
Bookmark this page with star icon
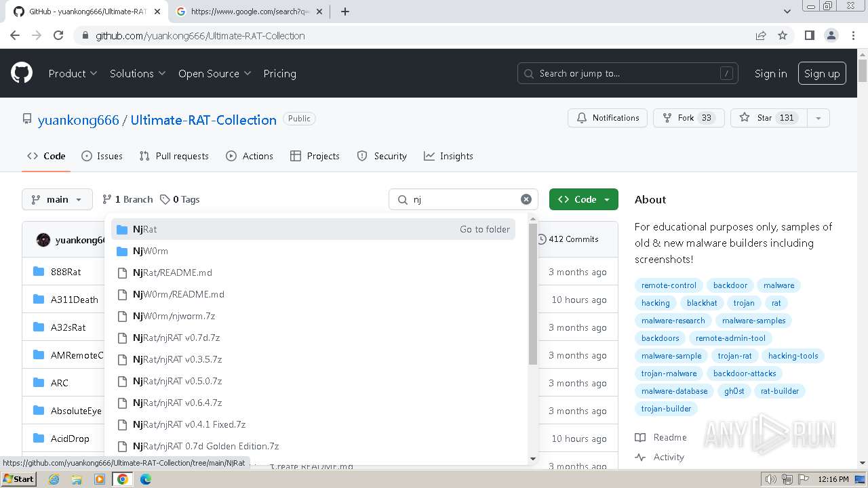(x=783, y=35)
